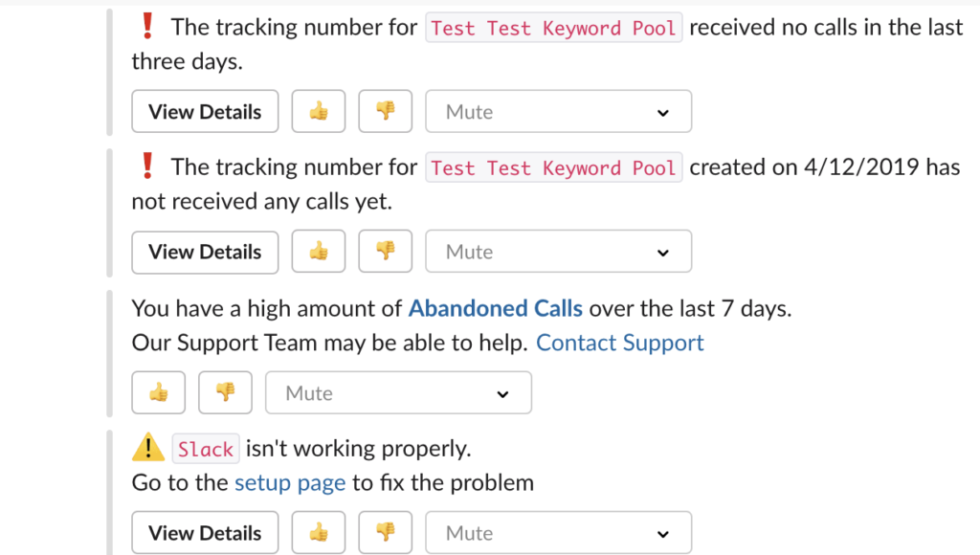Thumbs up the Abandoned Calls message
This screenshot has width=980, height=555.
(x=158, y=392)
